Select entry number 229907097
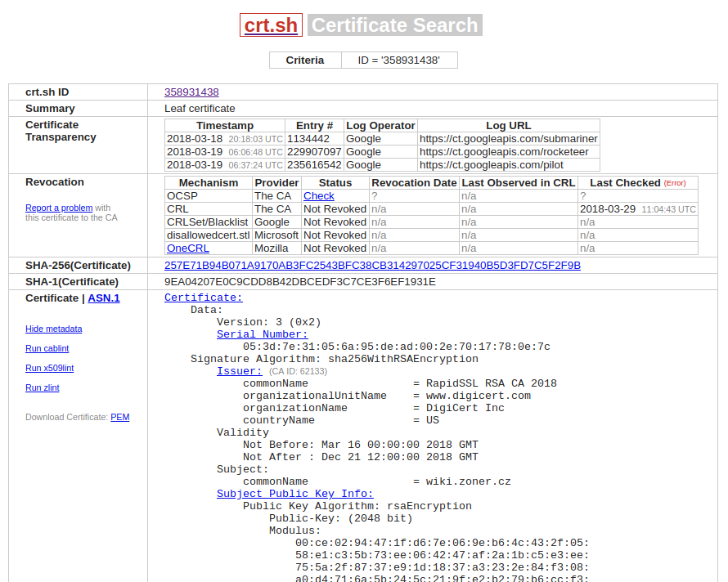 (x=314, y=152)
